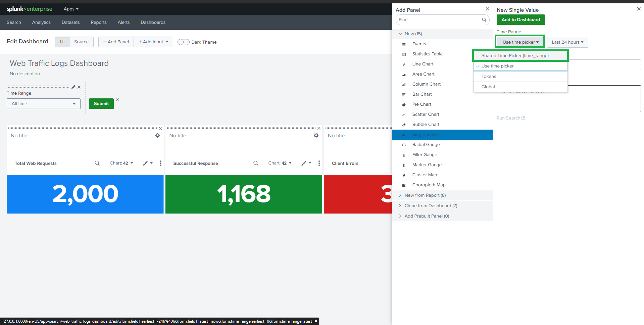Open the Reports nav tab
This screenshot has height=325, width=644.
click(x=99, y=22)
